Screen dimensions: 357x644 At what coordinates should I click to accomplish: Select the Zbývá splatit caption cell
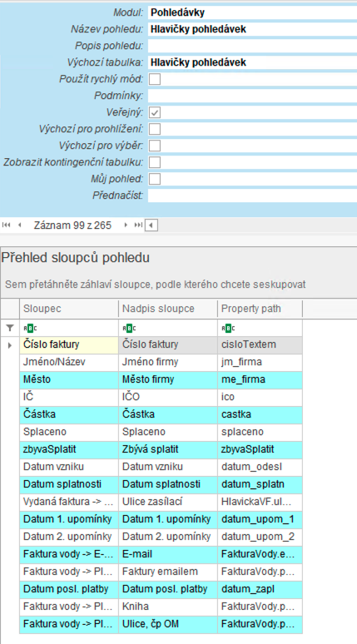168,450
